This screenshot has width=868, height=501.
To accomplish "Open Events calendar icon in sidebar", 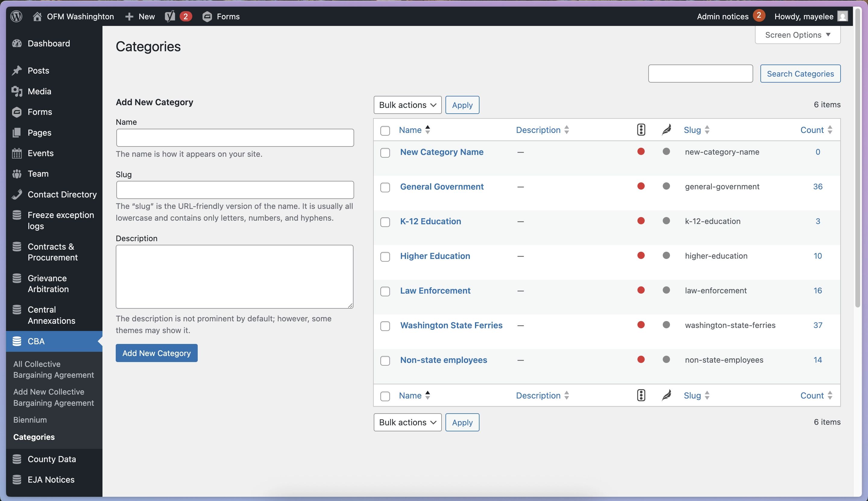I will point(17,153).
